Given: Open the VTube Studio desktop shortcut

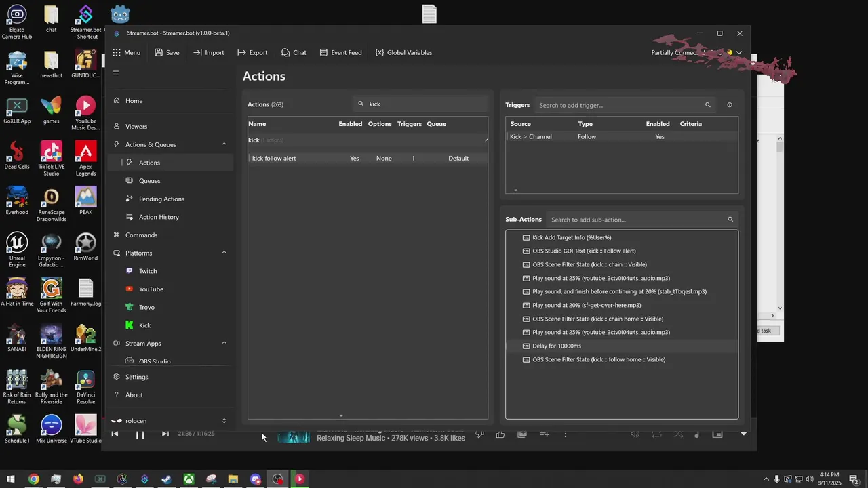Looking at the screenshot, I should (85, 429).
